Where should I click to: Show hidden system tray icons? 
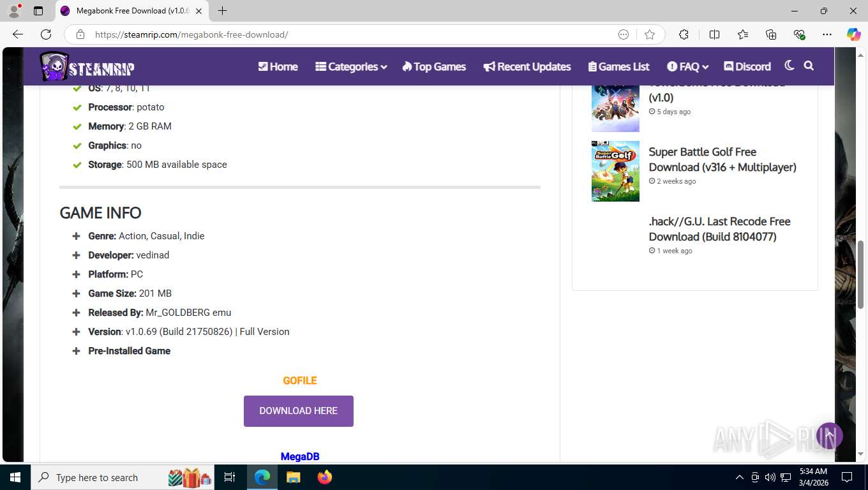click(739, 477)
